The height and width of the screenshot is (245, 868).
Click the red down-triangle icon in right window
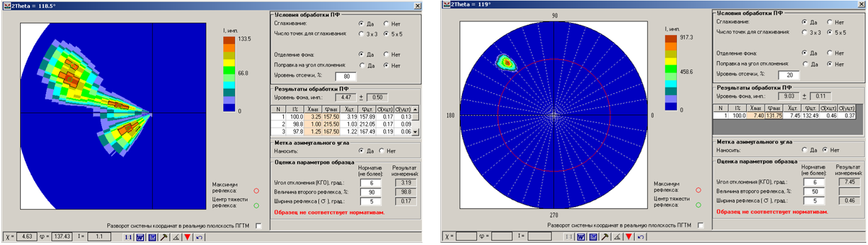[629, 236]
